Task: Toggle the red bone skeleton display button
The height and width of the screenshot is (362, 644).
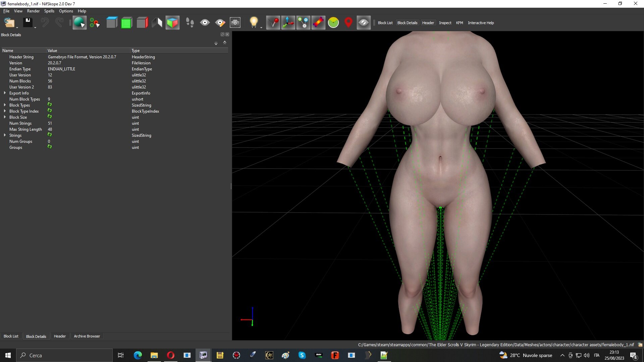Action: point(318,23)
